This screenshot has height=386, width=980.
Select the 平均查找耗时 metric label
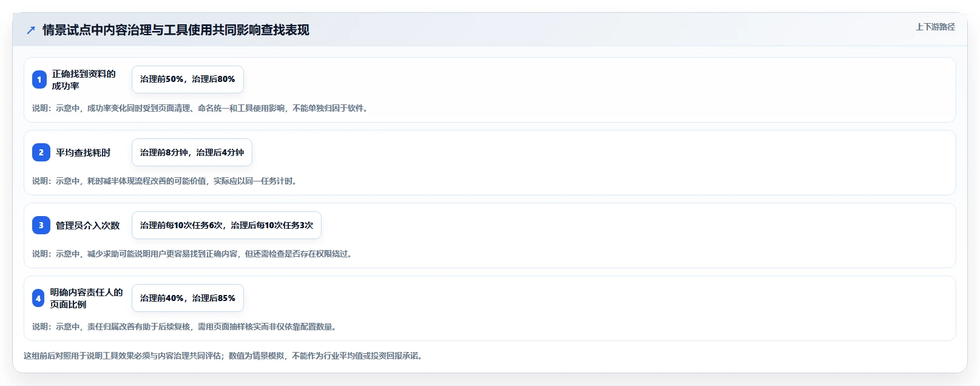click(83, 152)
